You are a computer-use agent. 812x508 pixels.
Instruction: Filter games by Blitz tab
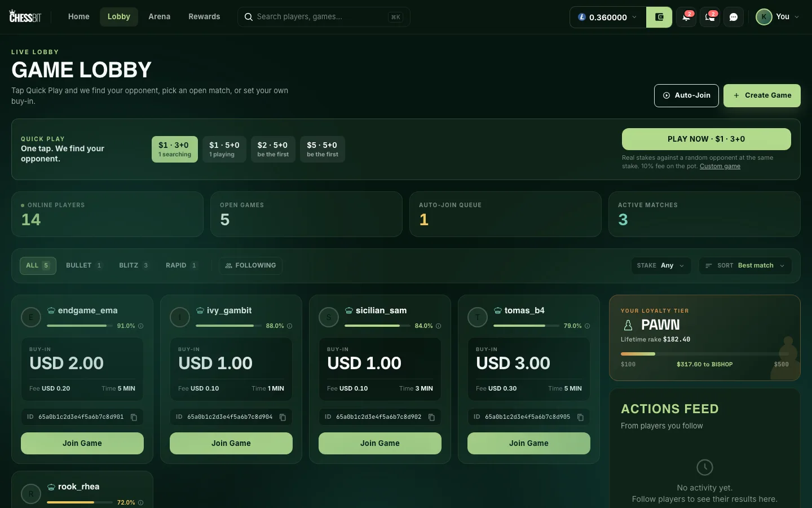click(x=134, y=265)
